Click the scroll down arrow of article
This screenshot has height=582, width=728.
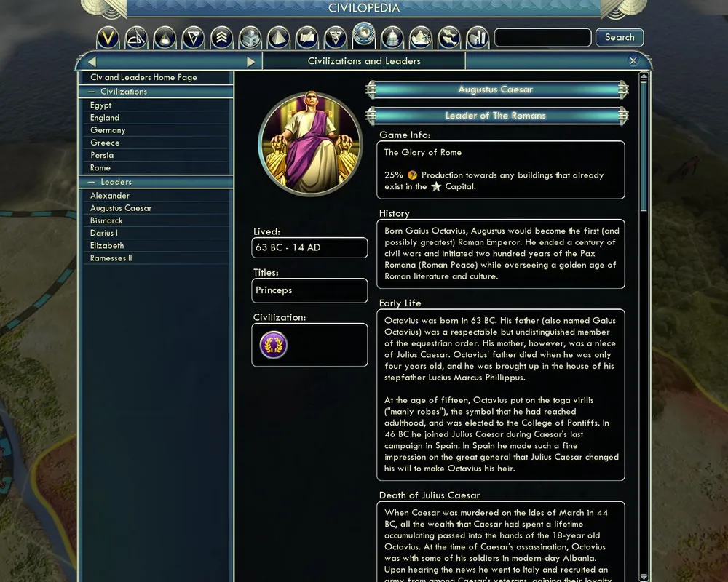point(644,577)
